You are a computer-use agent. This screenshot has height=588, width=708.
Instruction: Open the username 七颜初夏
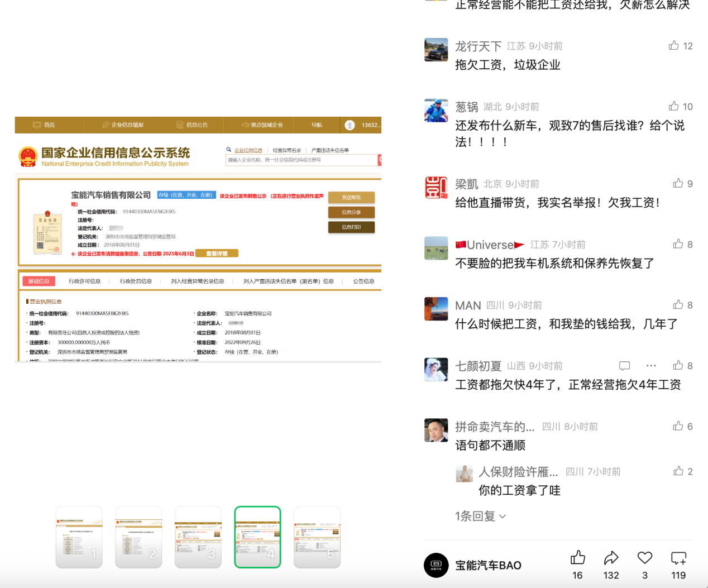[x=479, y=366]
